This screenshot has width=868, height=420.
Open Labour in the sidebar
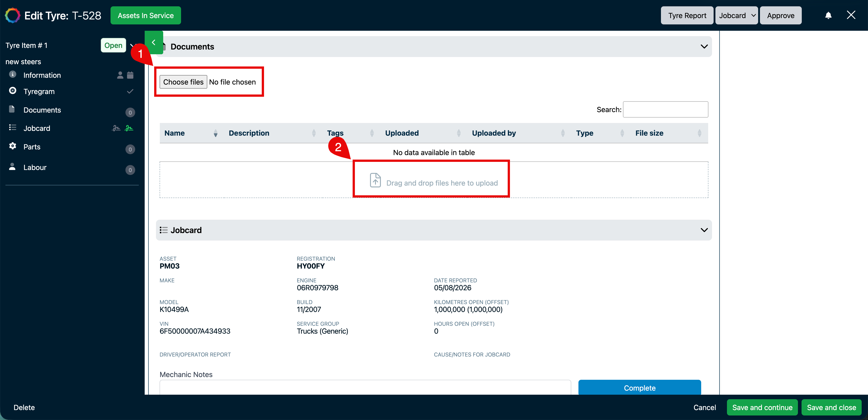[35, 168]
